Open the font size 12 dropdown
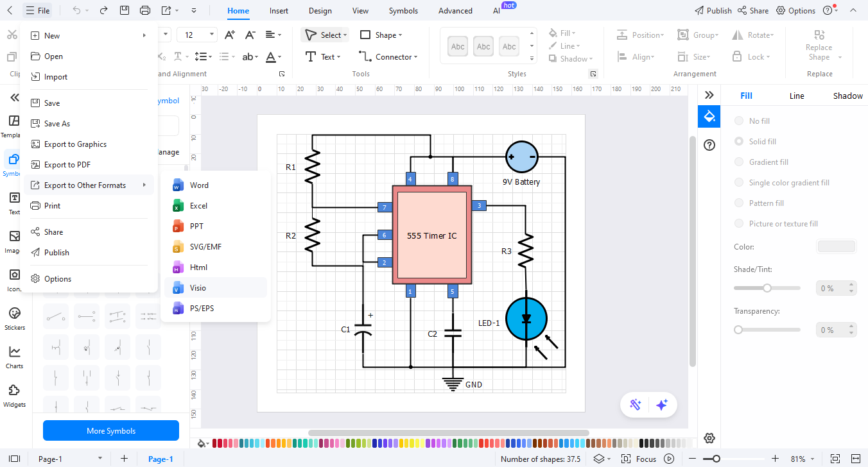 (212, 35)
